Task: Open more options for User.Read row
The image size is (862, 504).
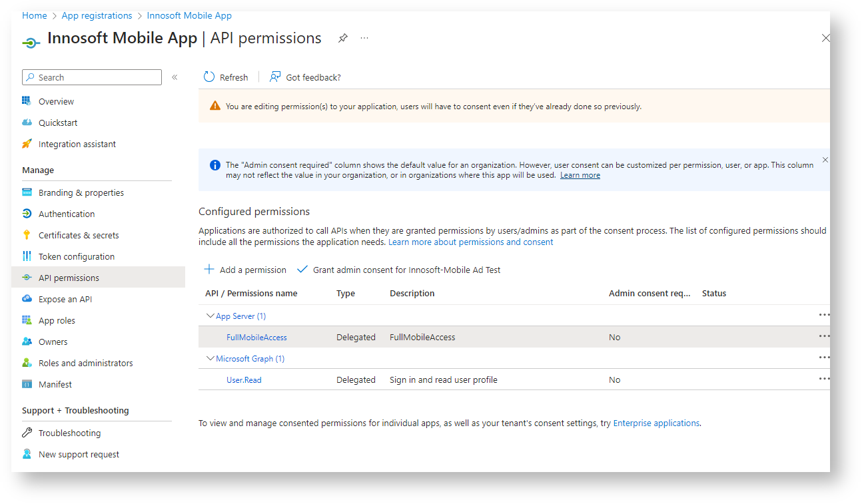Action: coord(824,379)
